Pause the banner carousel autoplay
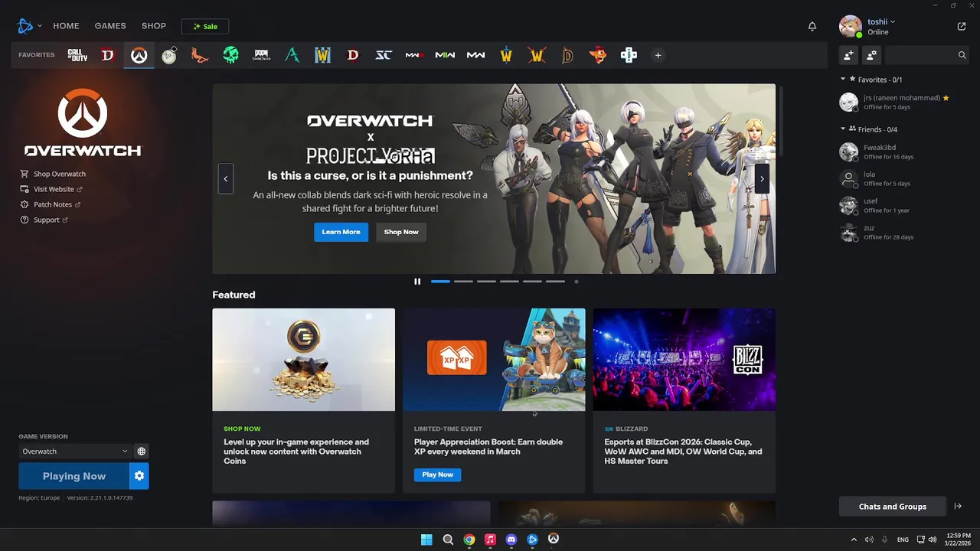This screenshot has height=551, width=980. (x=417, y=282)
